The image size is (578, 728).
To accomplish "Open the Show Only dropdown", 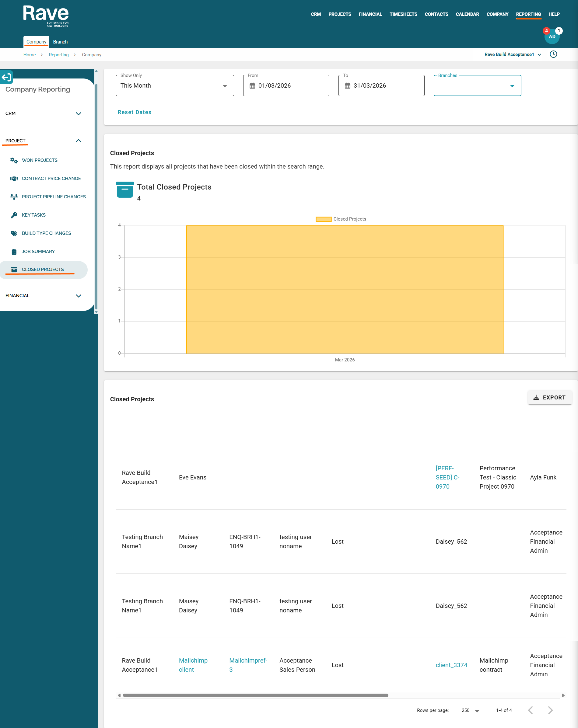I will click(175, 86).
